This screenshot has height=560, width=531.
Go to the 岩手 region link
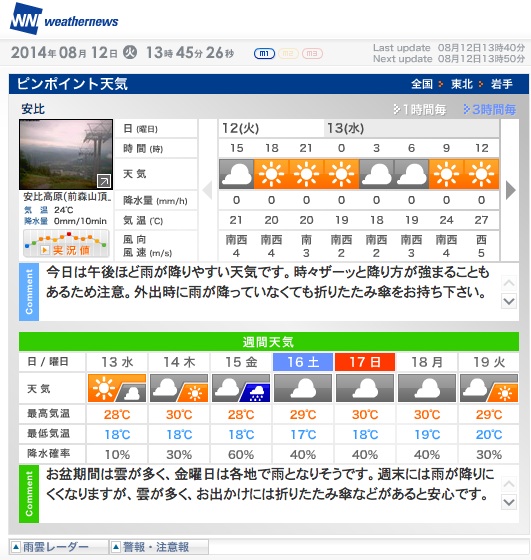click(502, 84)
